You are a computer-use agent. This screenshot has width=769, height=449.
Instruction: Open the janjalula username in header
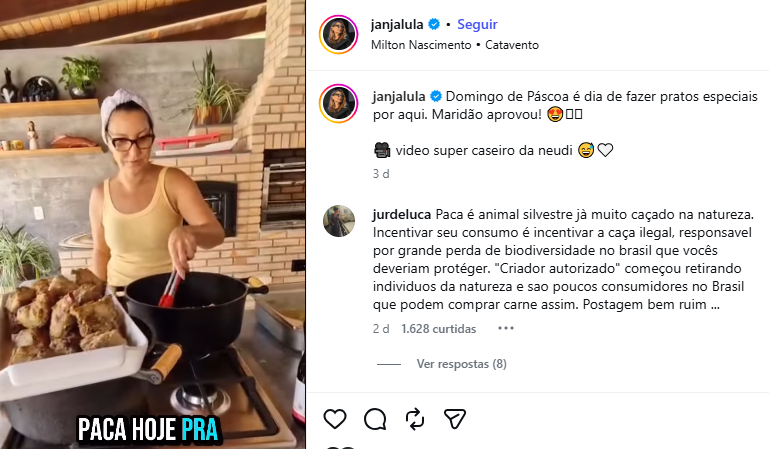coord(397,24)
